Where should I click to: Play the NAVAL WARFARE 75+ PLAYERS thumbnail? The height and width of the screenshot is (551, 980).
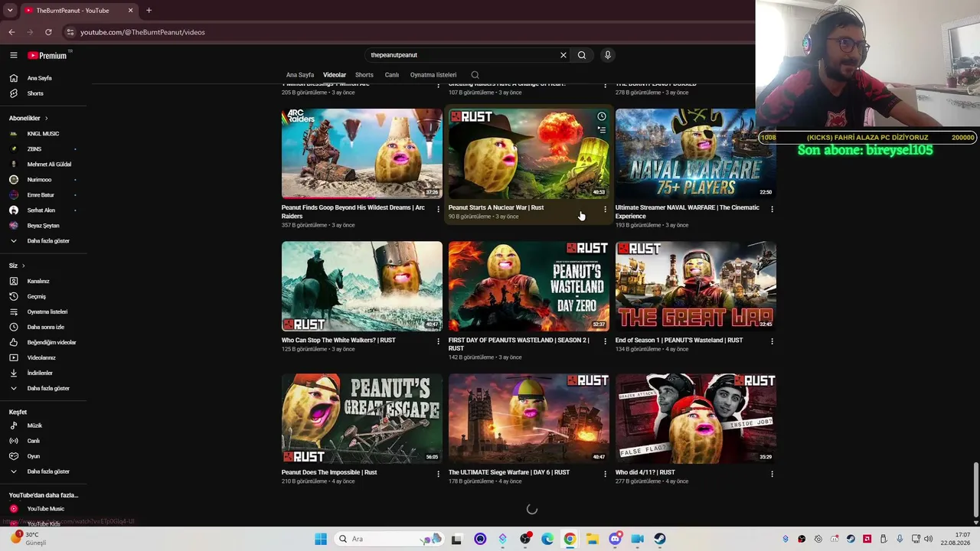tap(695, 153)
